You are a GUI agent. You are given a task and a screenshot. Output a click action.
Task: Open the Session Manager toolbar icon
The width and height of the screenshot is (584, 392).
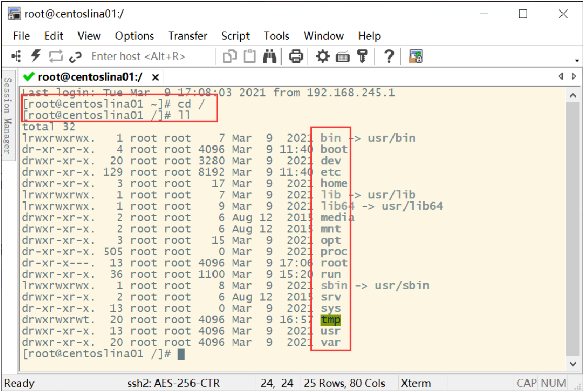coord(16,57)
